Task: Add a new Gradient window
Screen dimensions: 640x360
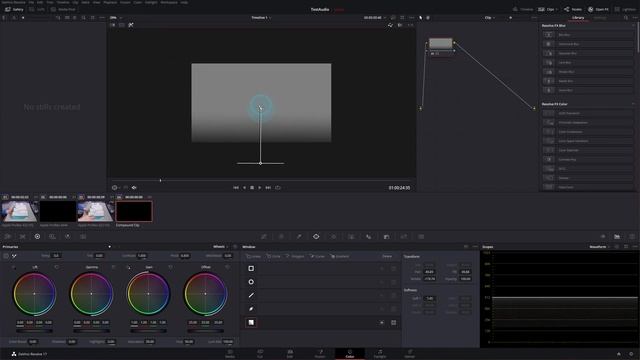Action: click(340, 256)
